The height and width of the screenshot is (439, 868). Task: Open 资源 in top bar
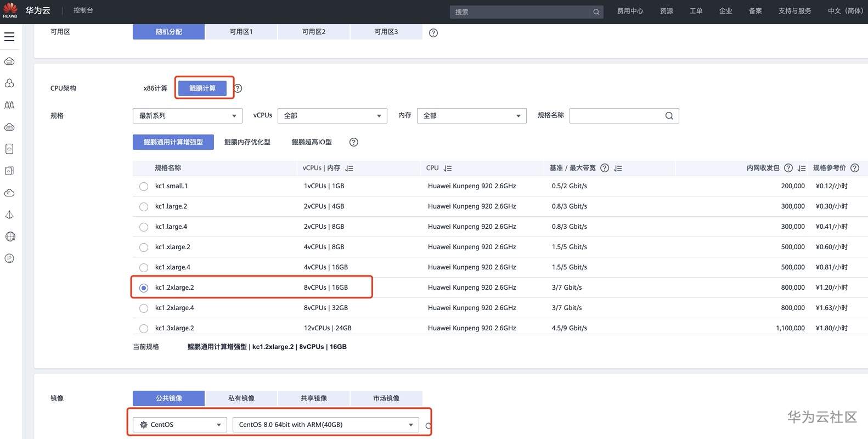click(x=667, y=11)
